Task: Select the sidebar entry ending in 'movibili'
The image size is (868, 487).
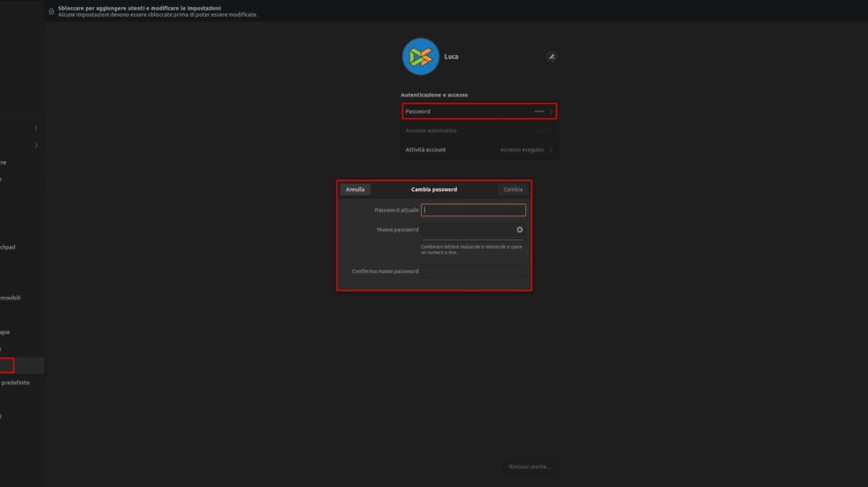Action: (11, 298)
